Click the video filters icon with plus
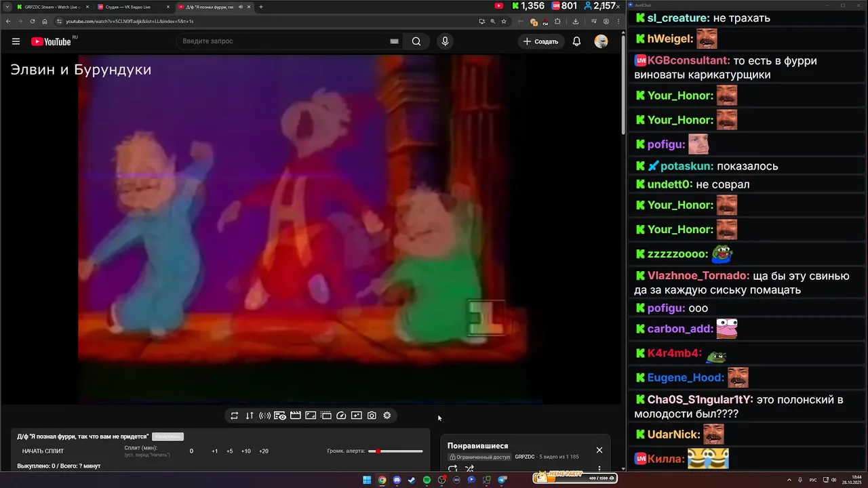Viewport: 868px width, 488px height. click(x=357, y=415)
